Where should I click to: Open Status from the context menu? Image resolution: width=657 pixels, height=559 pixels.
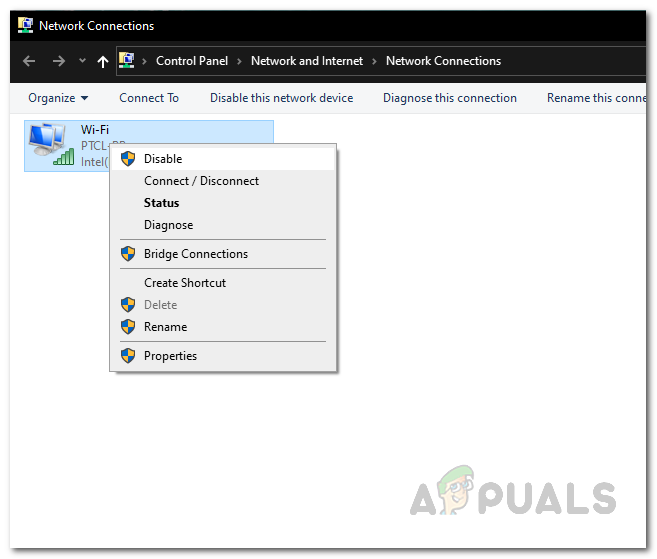click(x=223, y=203)
